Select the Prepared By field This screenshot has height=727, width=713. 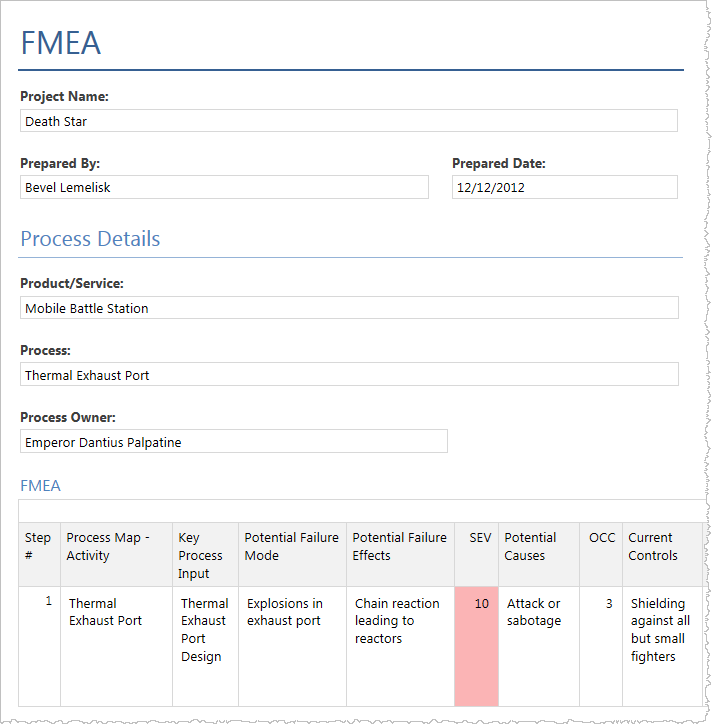[224, 187]
